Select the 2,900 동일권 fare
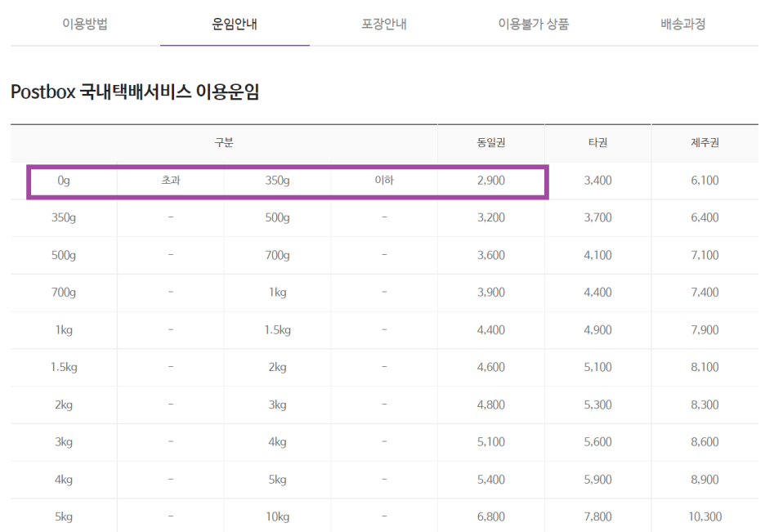This screenshot has height=532, width=765. tap(491, 181)
